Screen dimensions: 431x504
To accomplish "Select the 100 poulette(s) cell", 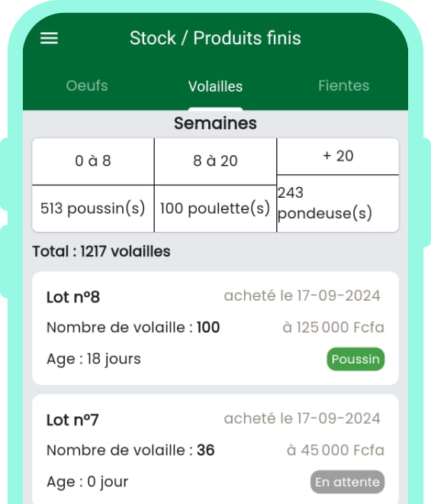I will tap(215, 208).
